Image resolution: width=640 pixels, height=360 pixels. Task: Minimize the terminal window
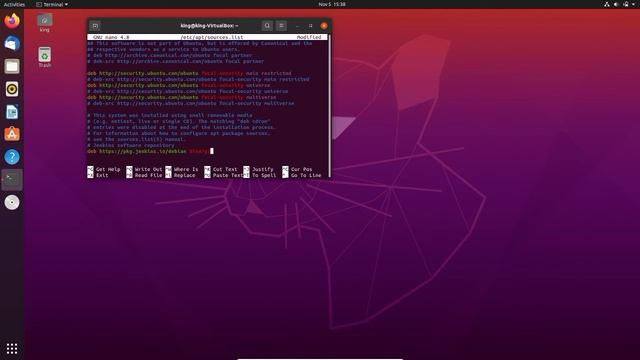coord(297,26)
